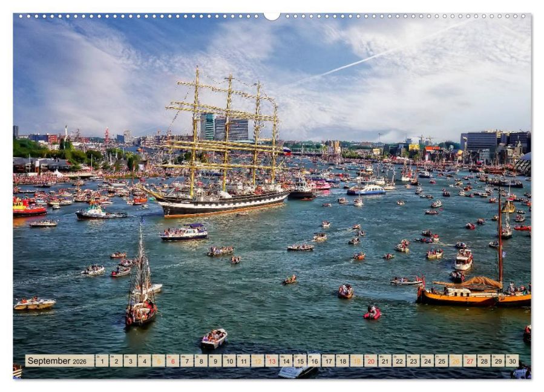Select day 21 in the calendar strip
Viewport: 544px width, 392px height.
(385, 361)
